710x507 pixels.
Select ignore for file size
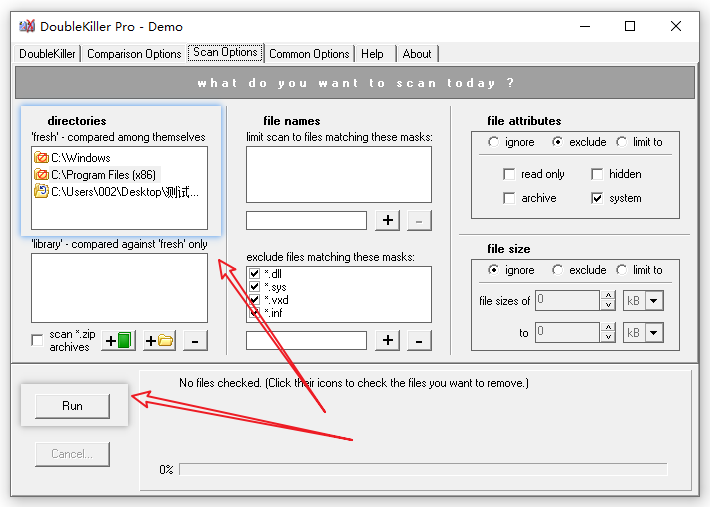[494, 270]
